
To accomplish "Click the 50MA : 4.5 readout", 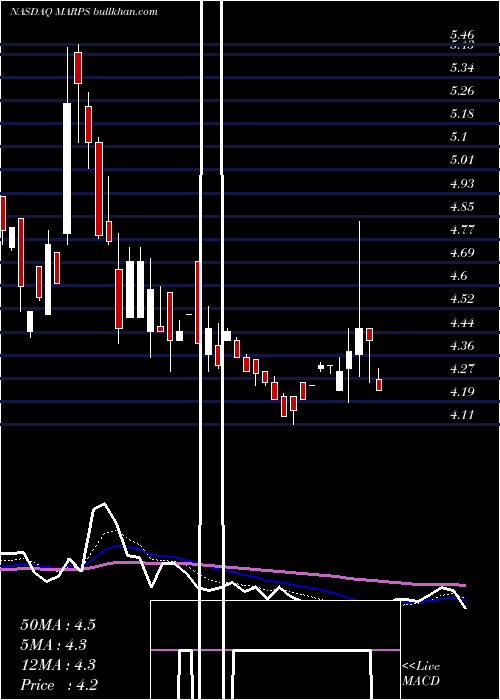I will click(x=58, y=625).
